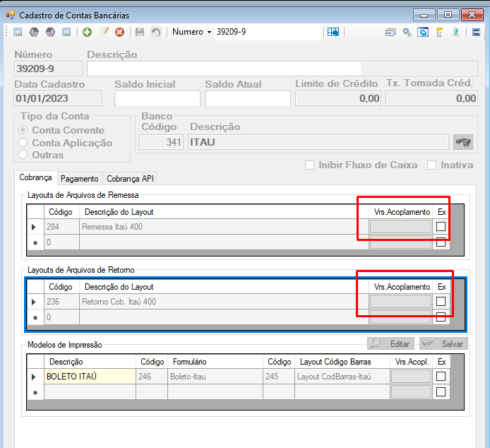
Task: Switch to the Pagamento tab
Action: pyautogui.click(x=79, y=179)
